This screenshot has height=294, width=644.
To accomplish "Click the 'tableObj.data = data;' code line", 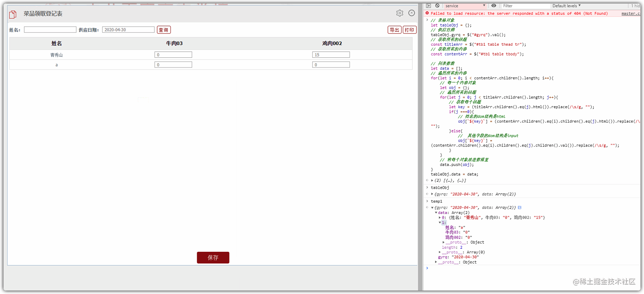I will tap(454, 175).
